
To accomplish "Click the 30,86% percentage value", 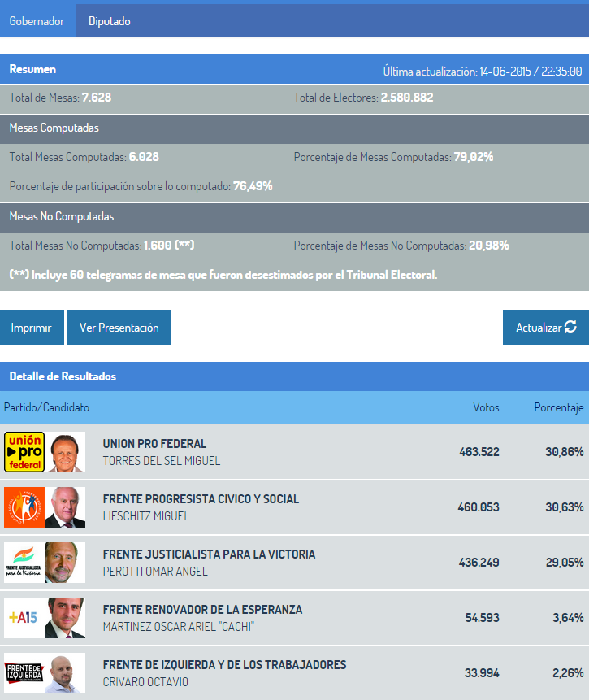I will tap(565, 452).
